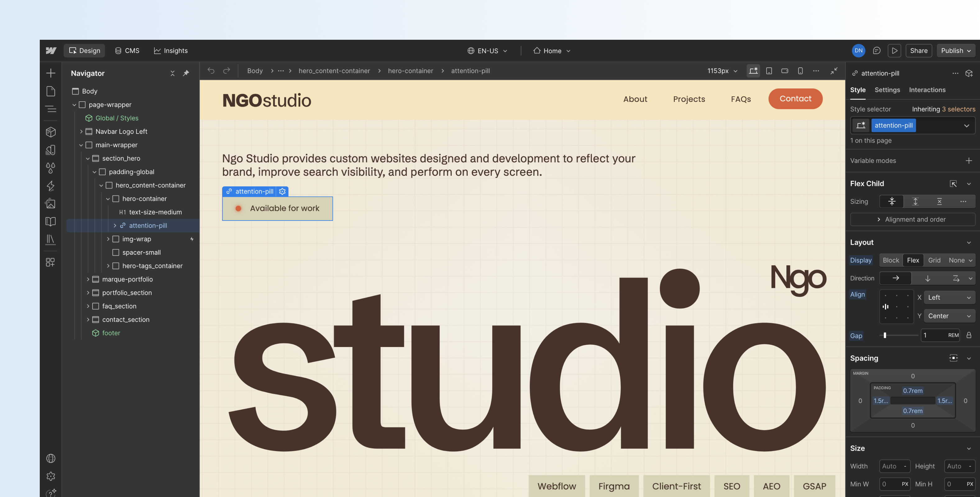Viewport: 980px width, 497px height.
Task: Switch to the mobile portrait breakpoint
Action: tap(800, 71)
